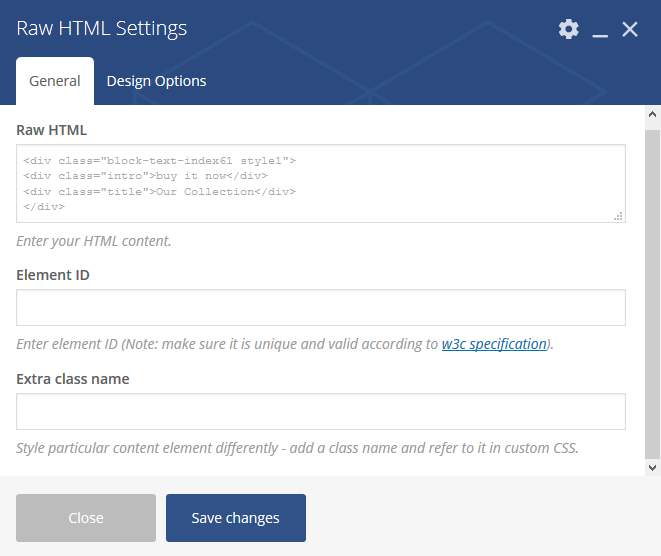Click the Save changes button
The width and height of the screenshot is (661, 556).
(x=236, y=518)
